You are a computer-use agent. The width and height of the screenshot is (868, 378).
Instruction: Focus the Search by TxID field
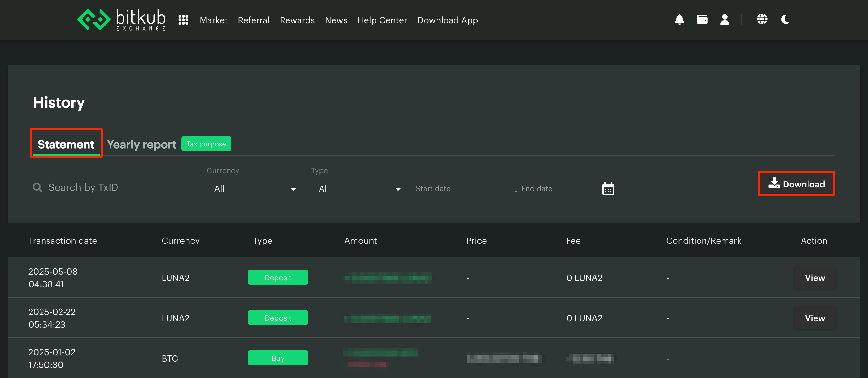tap(121, 188)
